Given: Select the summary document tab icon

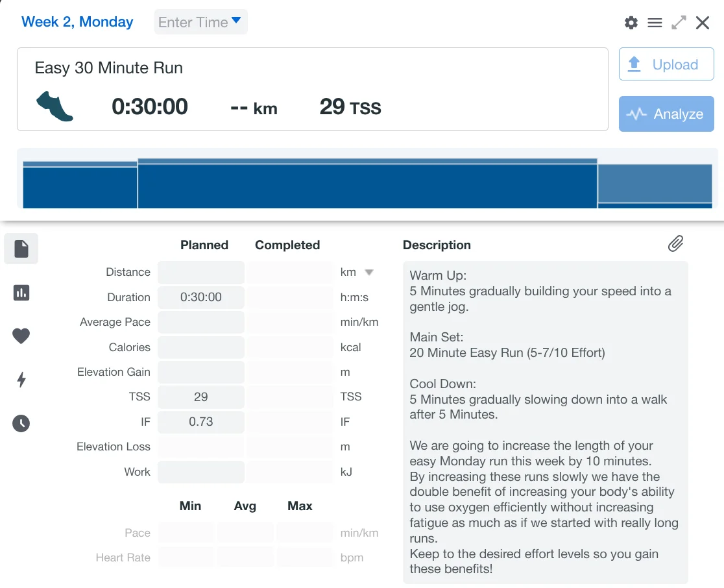Looking at the screenshot, I should click(x=21, y=249).
